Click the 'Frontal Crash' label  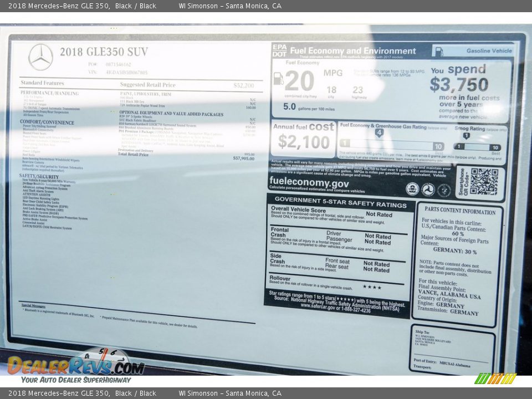pos(279,232)
